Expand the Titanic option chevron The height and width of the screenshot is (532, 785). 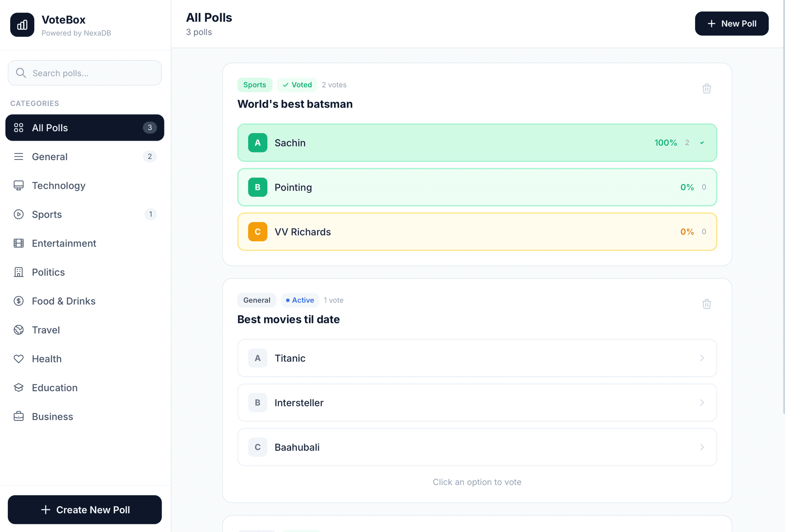pos(702,358)
